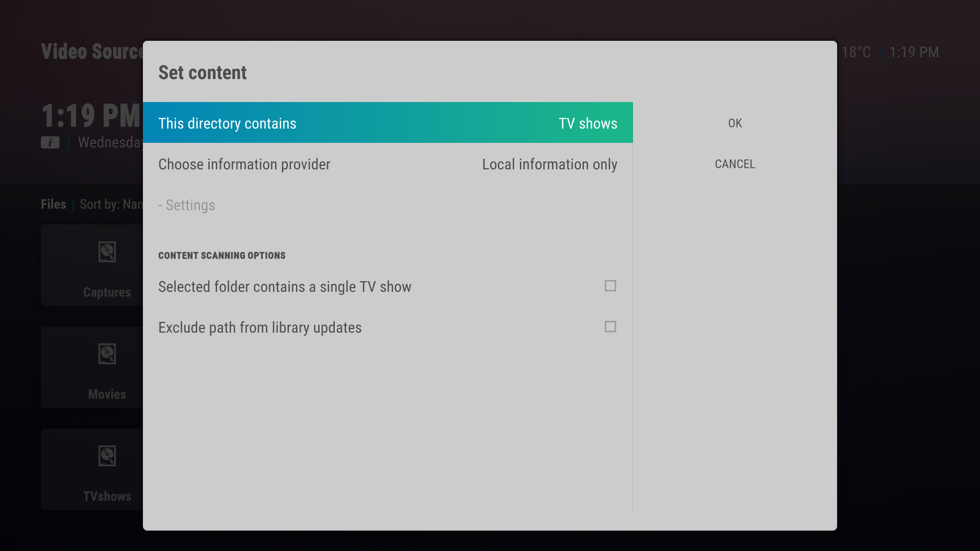Image resolution: width=980 pixels, height=551 pixels.
Task: Select the 'Captures' label in background
Action: click(x=107, y=292)
